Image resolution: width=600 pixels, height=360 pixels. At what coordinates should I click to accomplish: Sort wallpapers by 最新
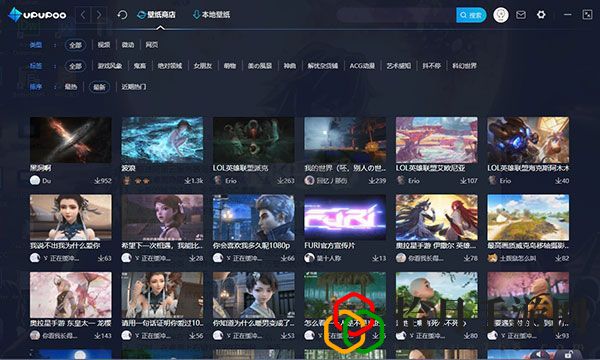(x=99, y=87)
